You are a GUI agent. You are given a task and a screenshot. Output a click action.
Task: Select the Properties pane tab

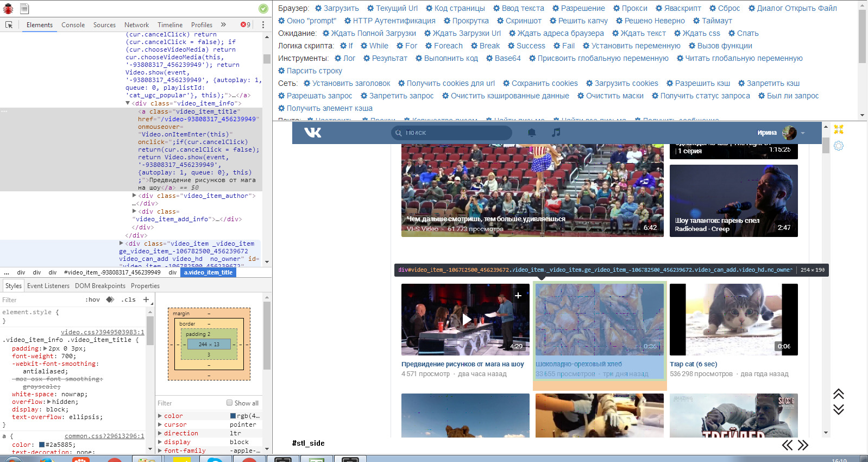click(x=145, y=286)
